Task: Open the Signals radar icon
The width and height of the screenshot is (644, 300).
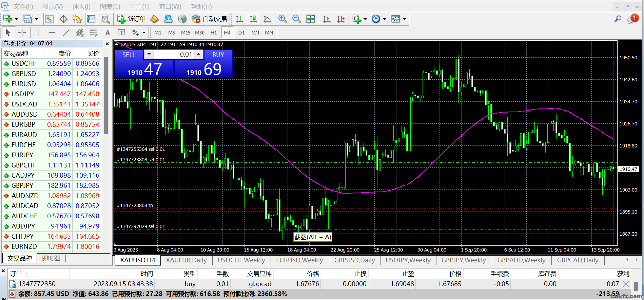Action: [x=182, y=19]
